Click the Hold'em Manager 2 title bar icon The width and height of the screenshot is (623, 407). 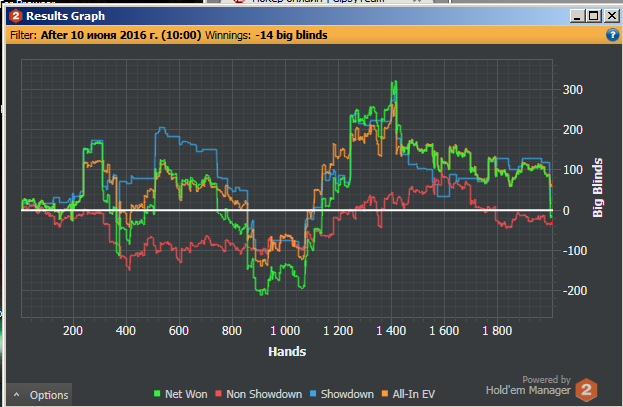click(15, 16)
